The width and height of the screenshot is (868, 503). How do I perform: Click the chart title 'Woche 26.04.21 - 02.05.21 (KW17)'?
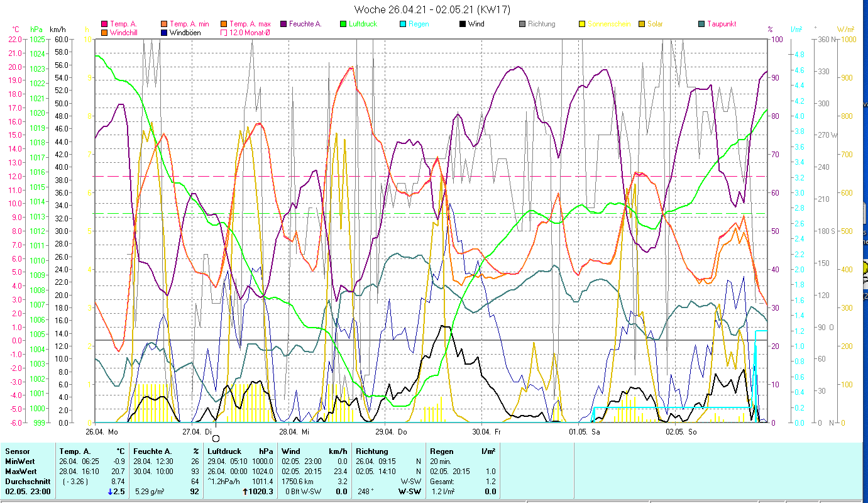tap(432, 9)
